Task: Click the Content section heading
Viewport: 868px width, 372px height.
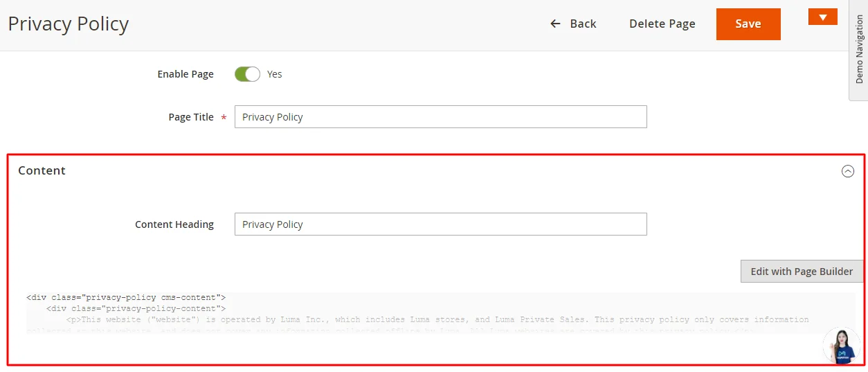Action: pos(42,170)
